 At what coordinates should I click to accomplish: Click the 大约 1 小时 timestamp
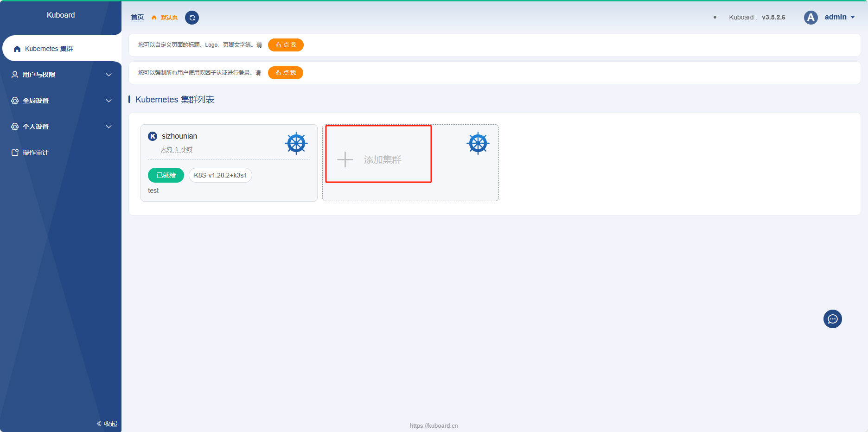point(177,149)
